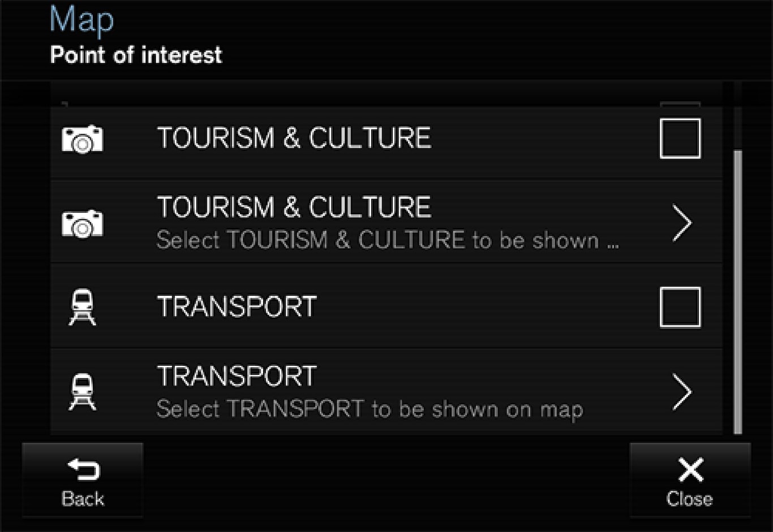Hit the X icon above Close
The image size is (773, 532).
pos(690,470)
